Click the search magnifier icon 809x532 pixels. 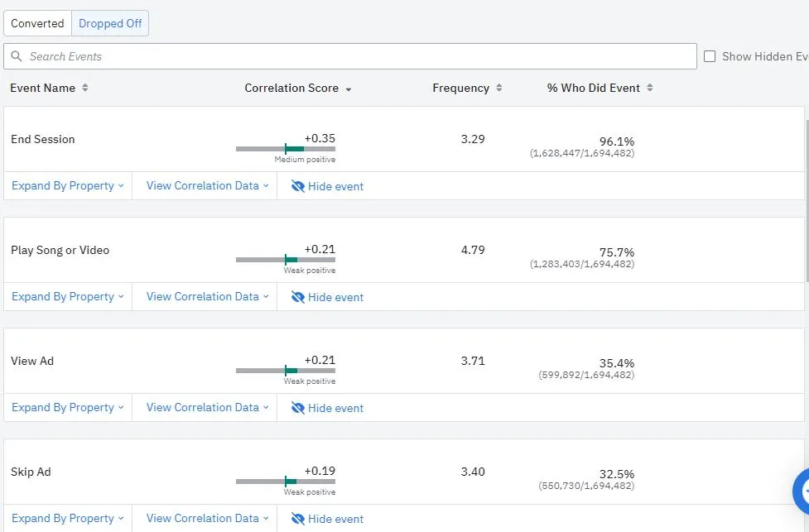coord(17,57)
